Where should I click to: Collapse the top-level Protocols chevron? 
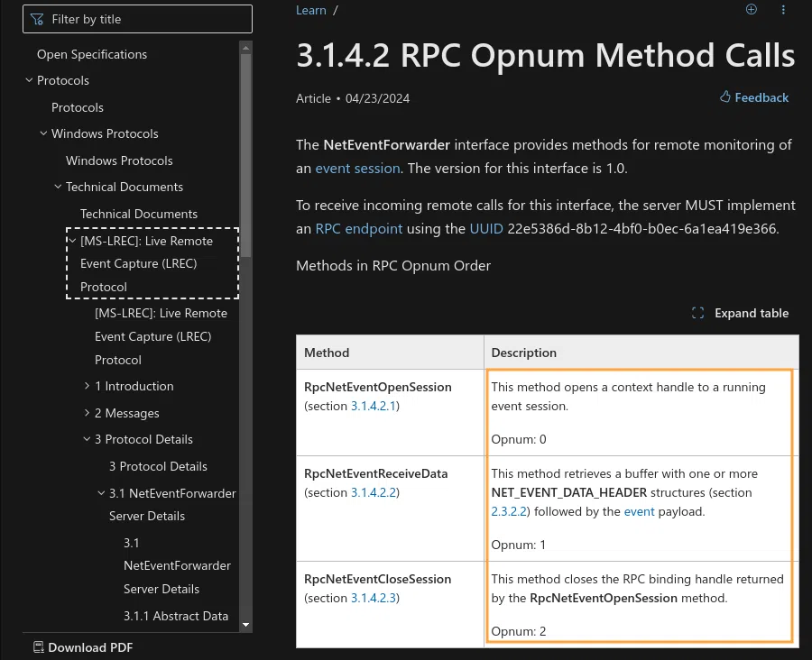pos(29,80)
